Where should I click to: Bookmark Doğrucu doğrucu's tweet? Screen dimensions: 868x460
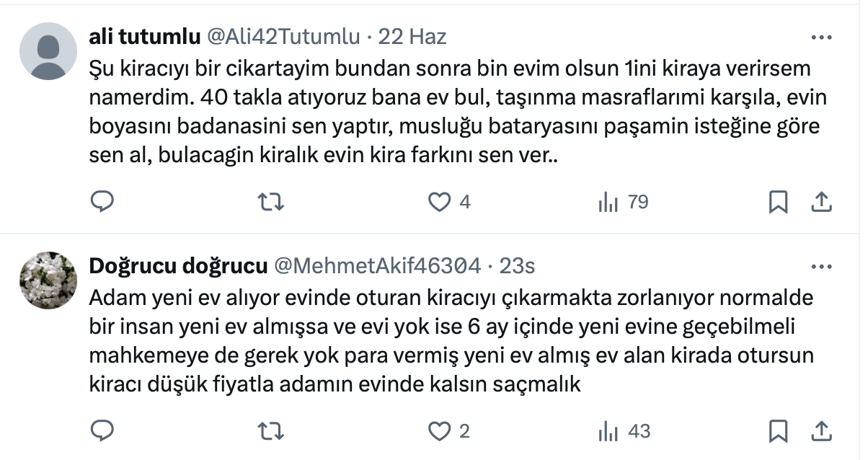click(778, 431)
